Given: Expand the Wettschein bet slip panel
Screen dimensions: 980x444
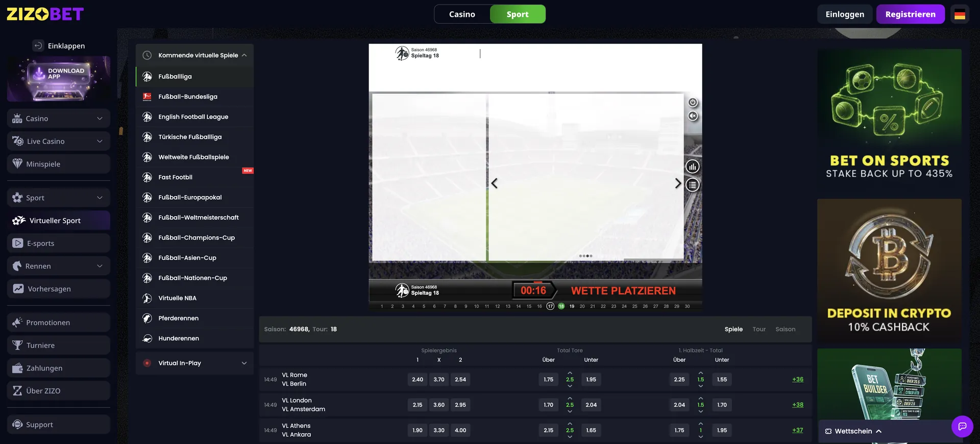Looking at the screenshot, I should [x=878, y=431].
